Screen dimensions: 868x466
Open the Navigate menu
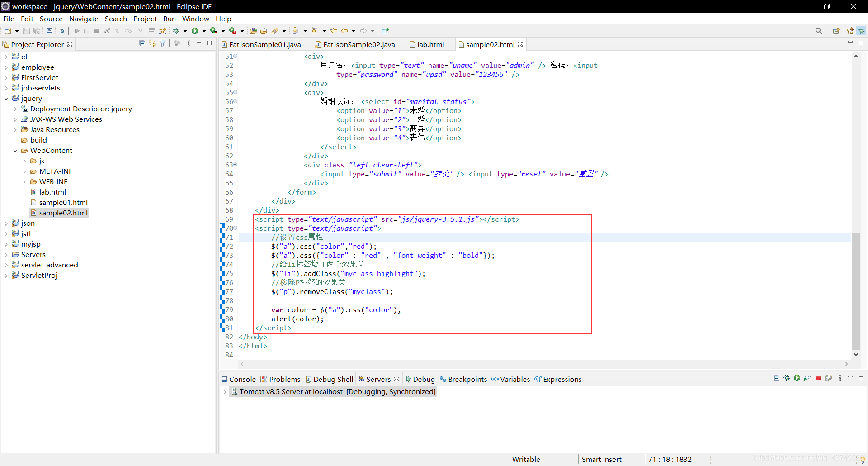tap(84, 19)
